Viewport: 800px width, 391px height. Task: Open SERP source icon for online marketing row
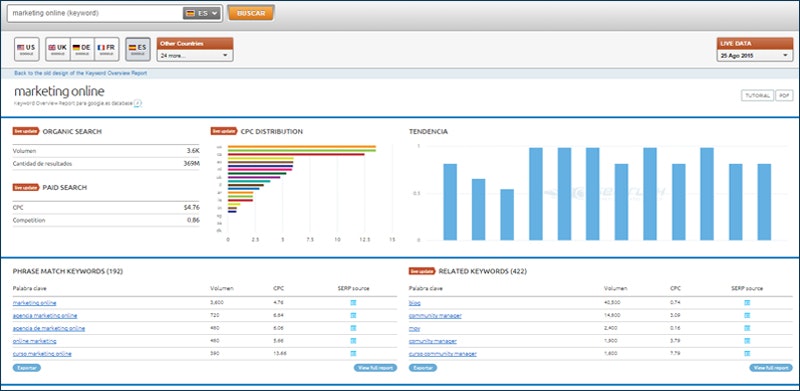(353, 341)
